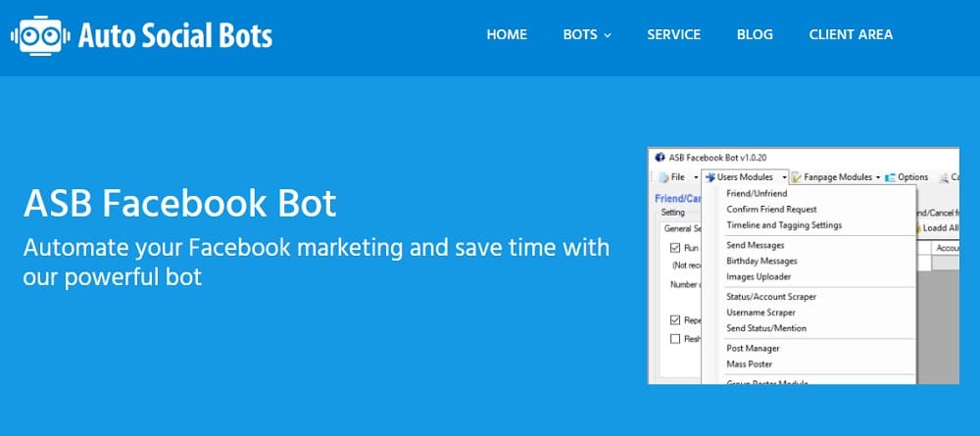Open the Fanpage Modules menu
980x436 pixels.
(838, 177)
